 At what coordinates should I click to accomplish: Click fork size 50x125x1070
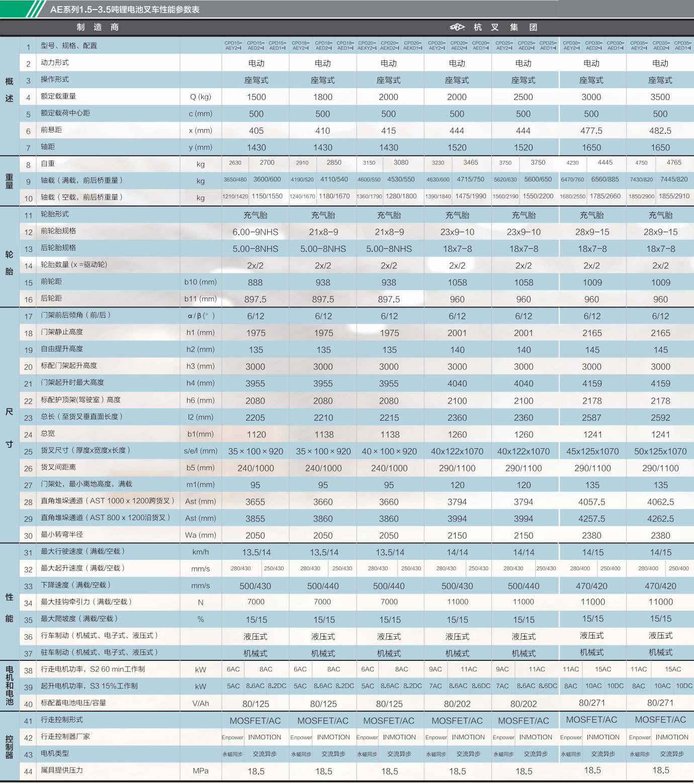tap(660, 452)
